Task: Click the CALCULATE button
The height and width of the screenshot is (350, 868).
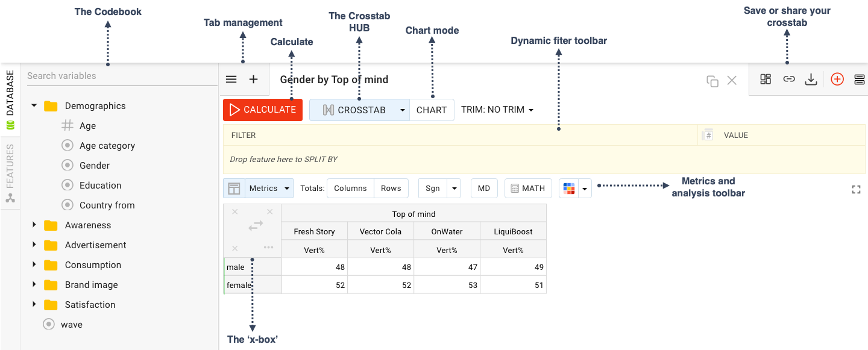Action: [x=263, y=110]
